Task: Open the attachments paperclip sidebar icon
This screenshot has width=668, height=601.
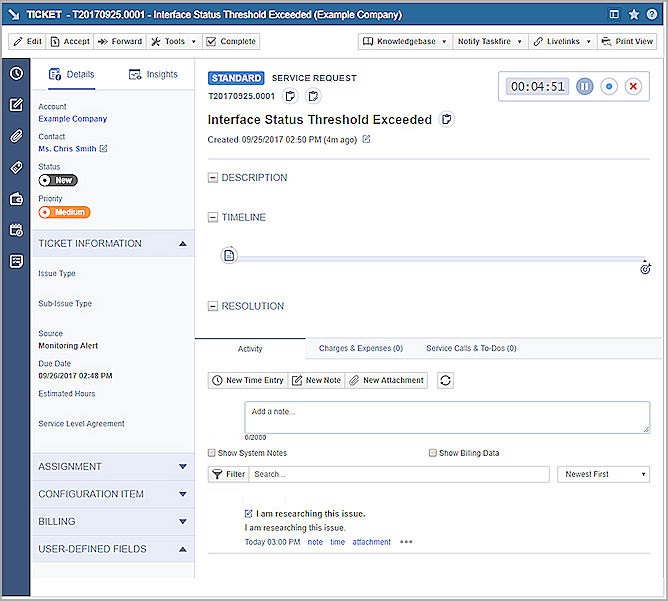Action: pyautogui.click(x=16, y=136)
